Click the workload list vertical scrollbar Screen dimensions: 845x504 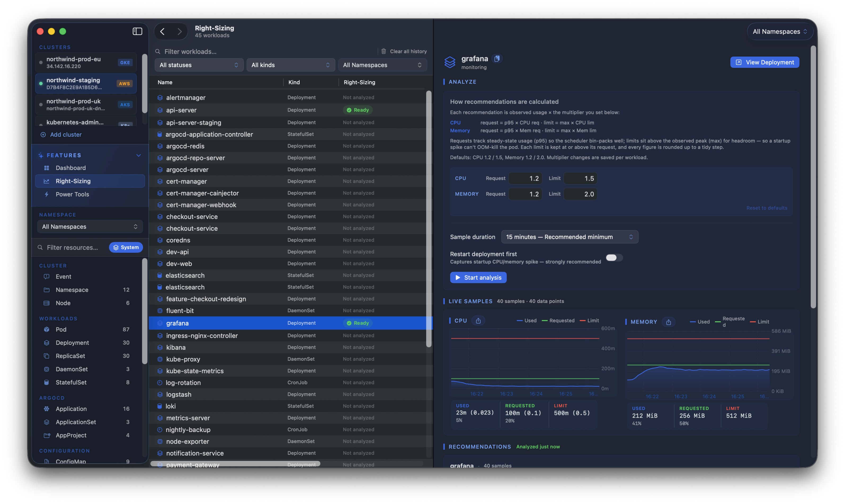coord(429,219)
